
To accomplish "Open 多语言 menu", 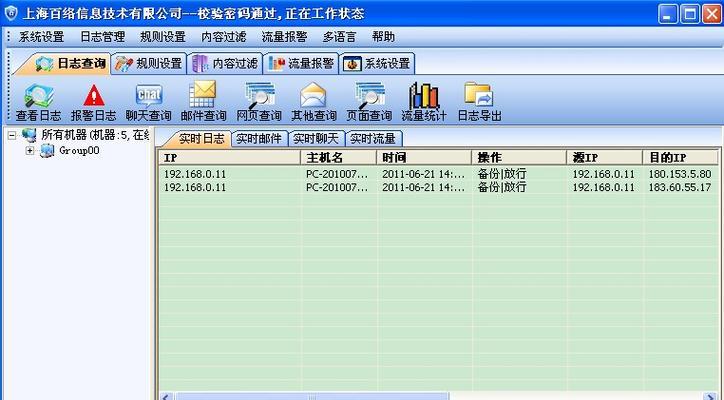I will coord(339,37).
